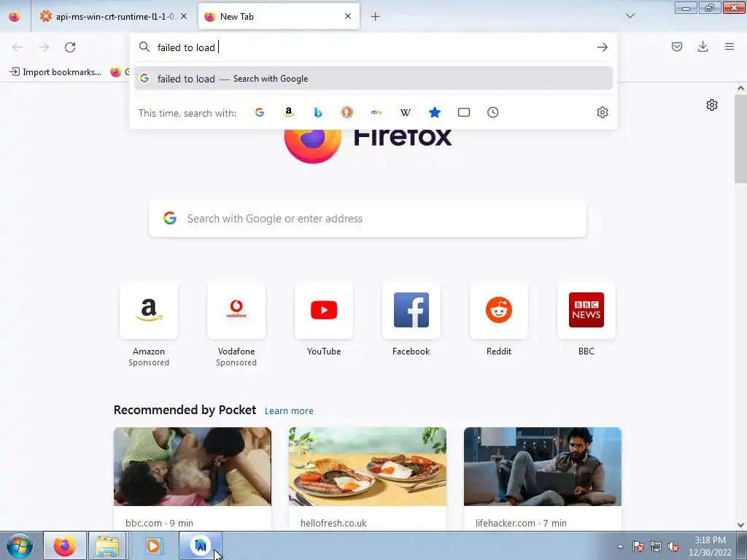747x560 pixels.
Task: Search history via clock icon
Action: pos(492,112)
